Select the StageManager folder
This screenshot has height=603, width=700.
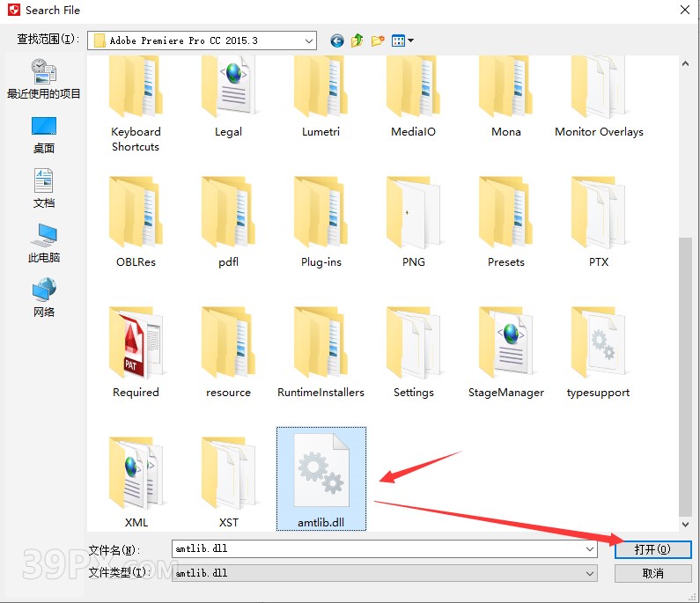coord(505,352)
